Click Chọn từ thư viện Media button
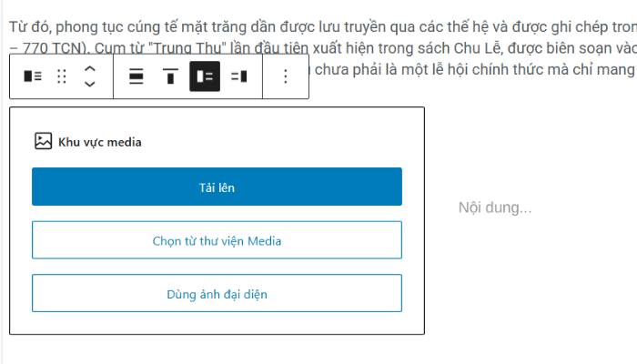637x364 pixels. (217, 240)
